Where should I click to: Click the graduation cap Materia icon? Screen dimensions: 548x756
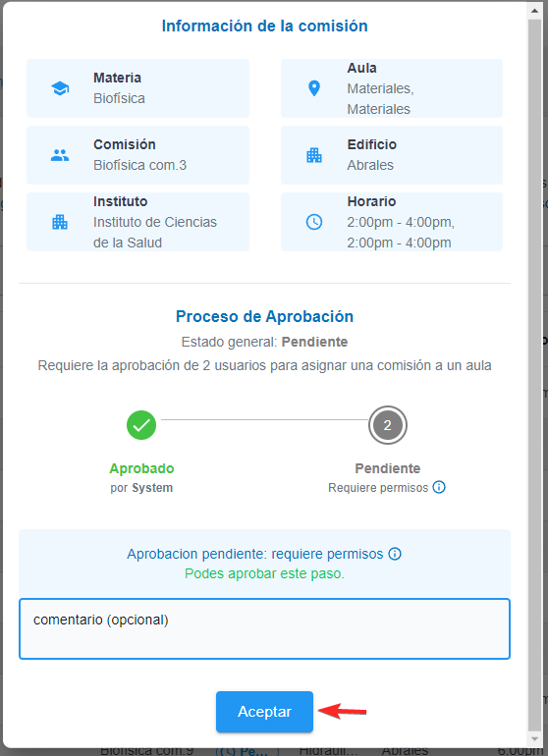pyautogui.click(x=60, y=88)
